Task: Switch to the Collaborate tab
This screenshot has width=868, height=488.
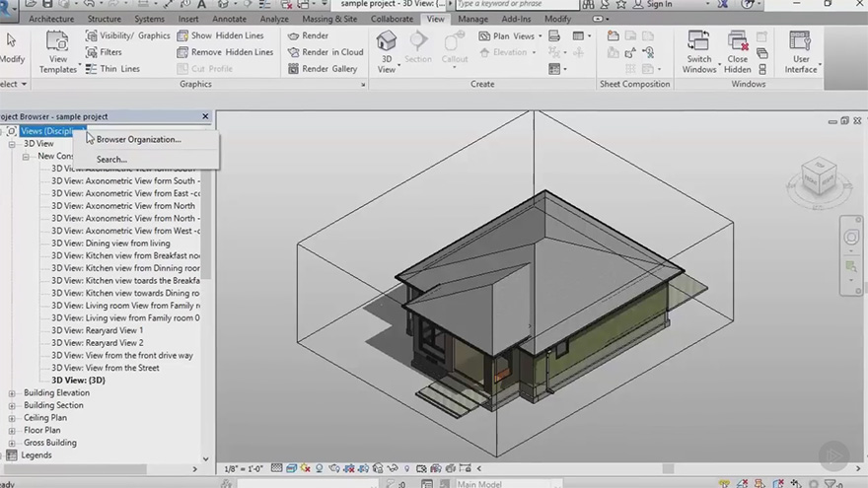Action: click(392, 19)
